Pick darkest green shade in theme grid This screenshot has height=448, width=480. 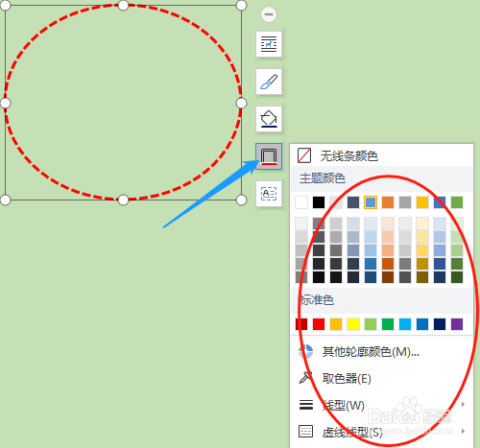pos(457,277)
